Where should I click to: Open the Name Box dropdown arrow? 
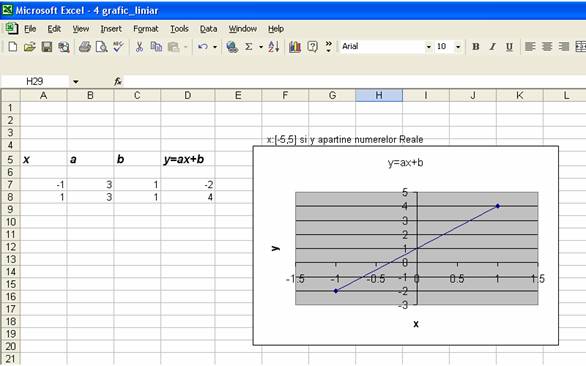point(75,81)
